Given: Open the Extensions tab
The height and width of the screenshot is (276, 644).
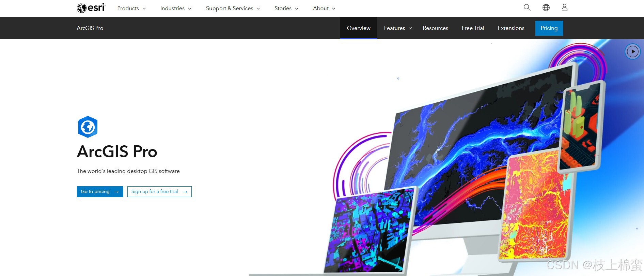Looking at the screenshot, I should 511,28.
